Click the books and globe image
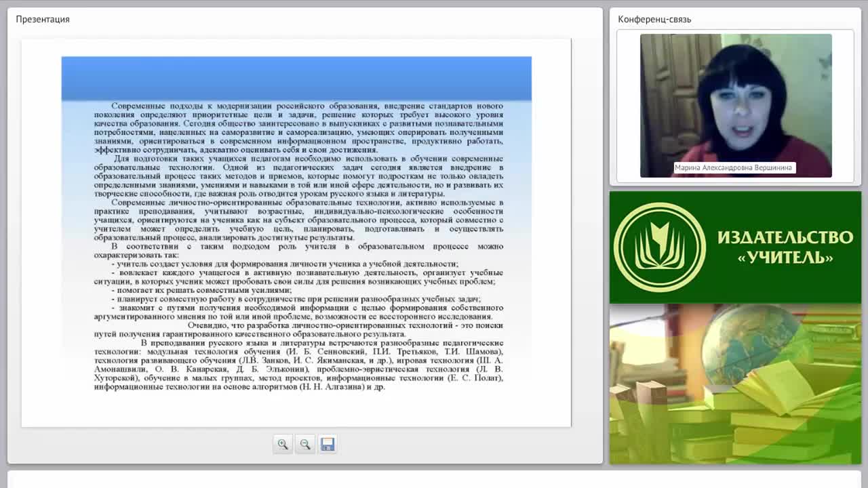The height and width of the screenshot is (488, 868). [735, 384]
